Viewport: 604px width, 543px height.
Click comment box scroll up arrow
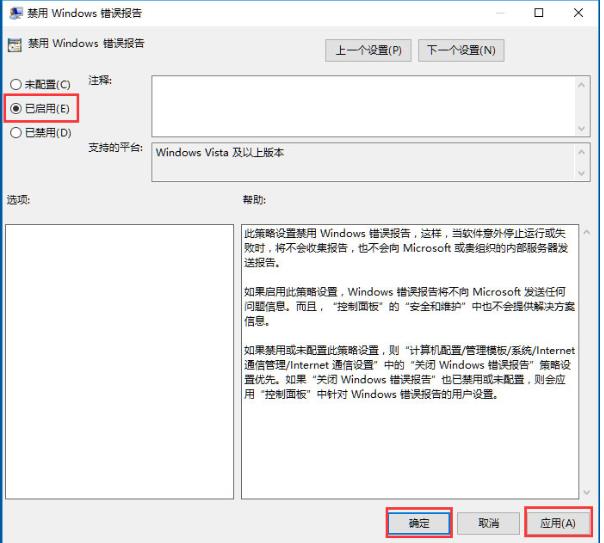(582, 85)
